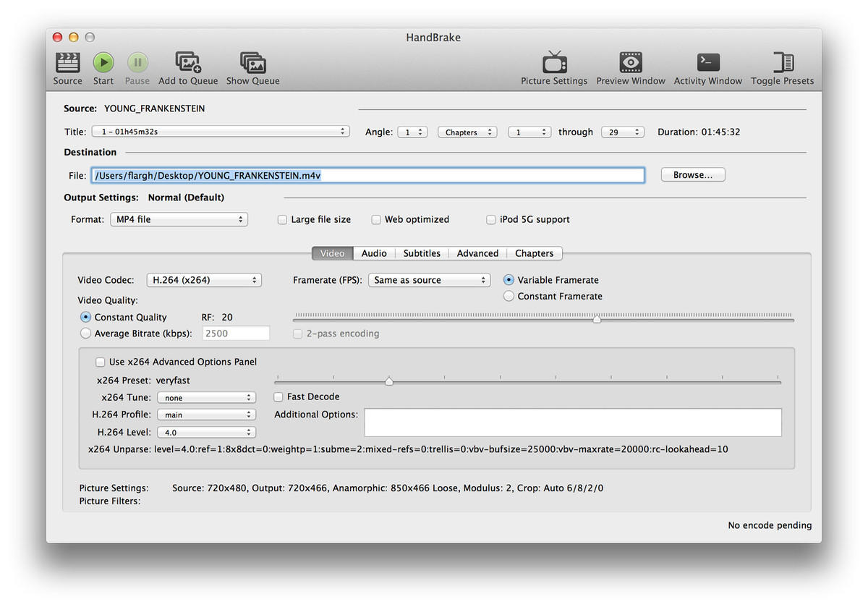
Task: Open the Chapters range type dropdown
Action: click(x=467, y=132)
